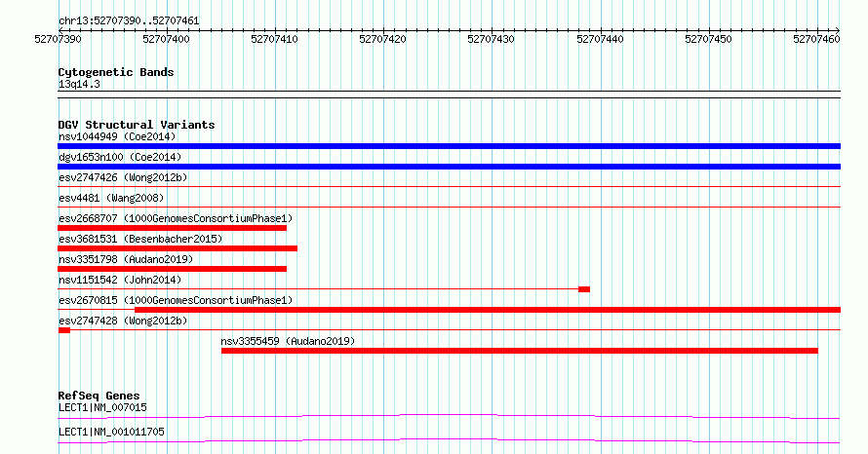This screenshot has width=868, height=454.
Task: Click ruler position 52707420
Action: [382, 39]
